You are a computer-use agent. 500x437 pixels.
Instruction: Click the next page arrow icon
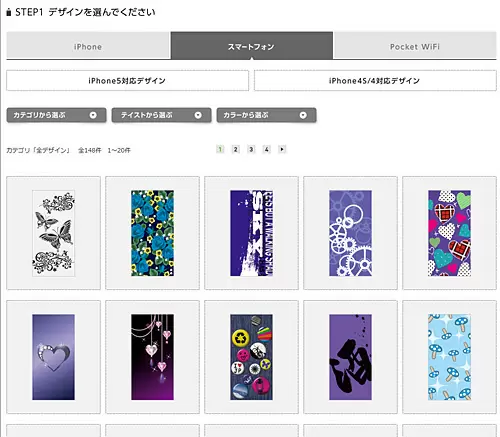pos(282,149)
